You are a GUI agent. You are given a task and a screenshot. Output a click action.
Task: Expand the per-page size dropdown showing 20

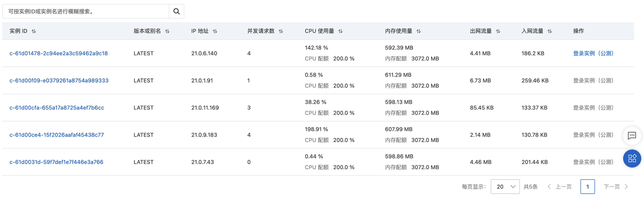[505, 187]
